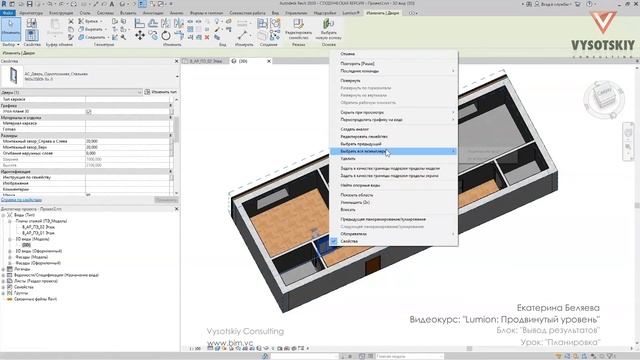The width and height of the screenshot is (640, 360).
Task: Close the Свойства properties palette
Action: click(x=177, y=61)
